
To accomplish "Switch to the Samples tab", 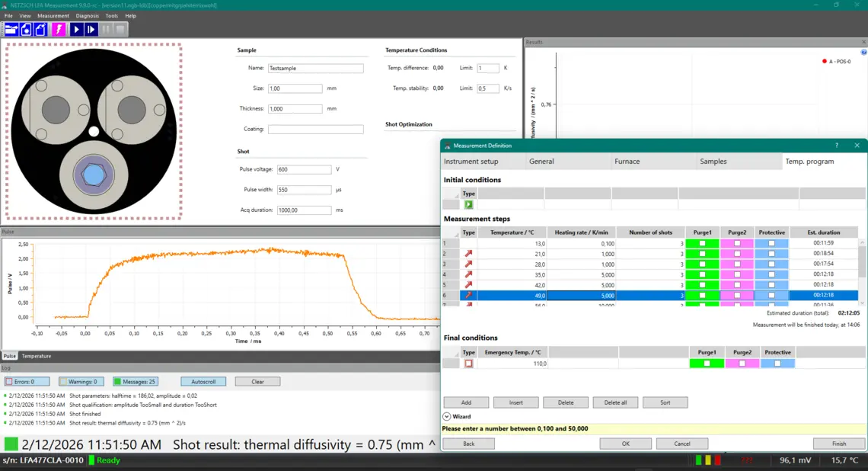I will [x=739, y=162].
